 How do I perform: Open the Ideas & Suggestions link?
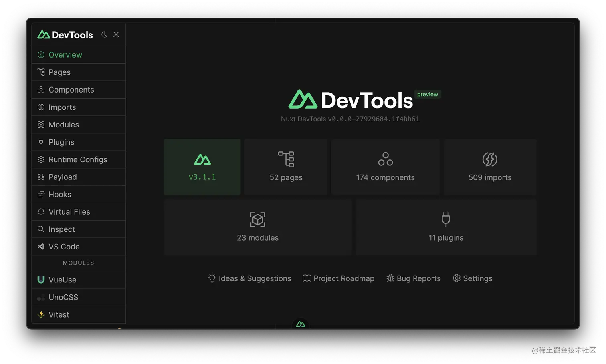250,278
